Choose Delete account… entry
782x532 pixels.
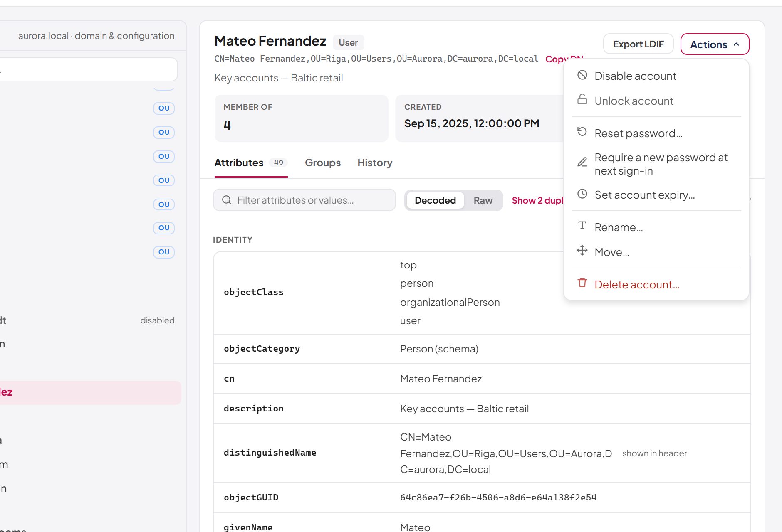656,285
